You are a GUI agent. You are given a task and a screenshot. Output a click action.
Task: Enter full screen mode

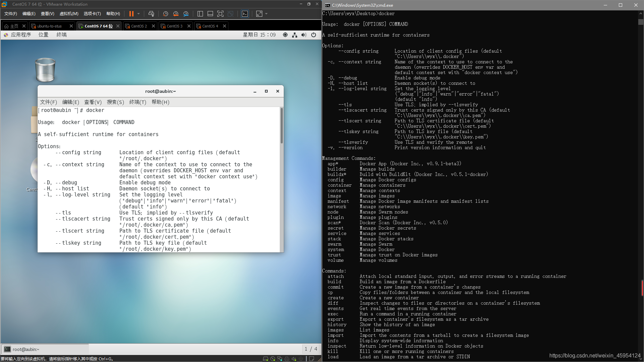coord(220,14)
